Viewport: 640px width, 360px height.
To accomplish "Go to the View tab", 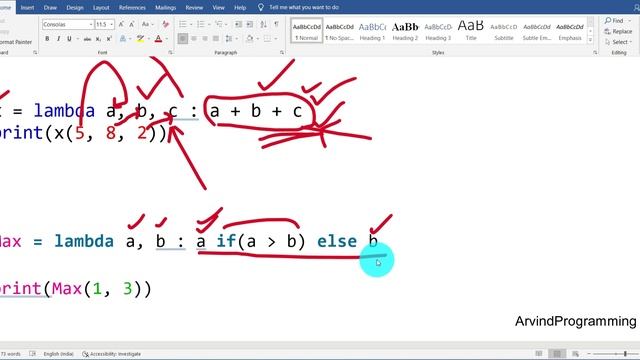I will [218, 7].
